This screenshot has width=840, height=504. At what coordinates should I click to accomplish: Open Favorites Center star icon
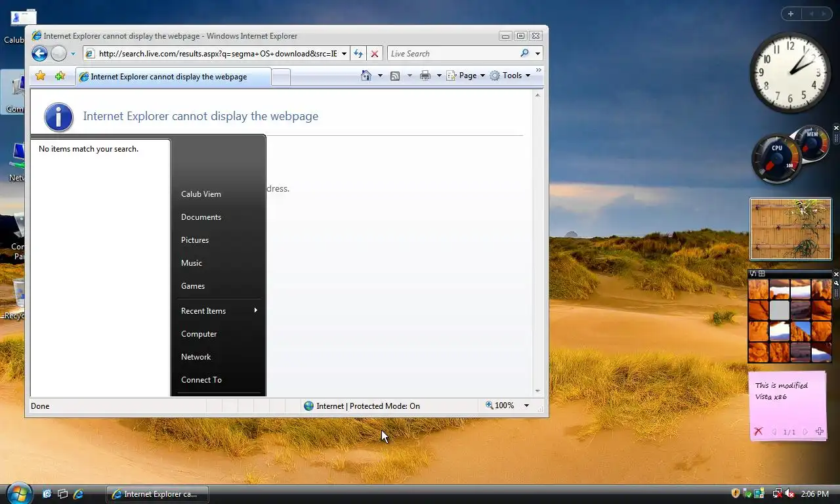pos(40,76)
